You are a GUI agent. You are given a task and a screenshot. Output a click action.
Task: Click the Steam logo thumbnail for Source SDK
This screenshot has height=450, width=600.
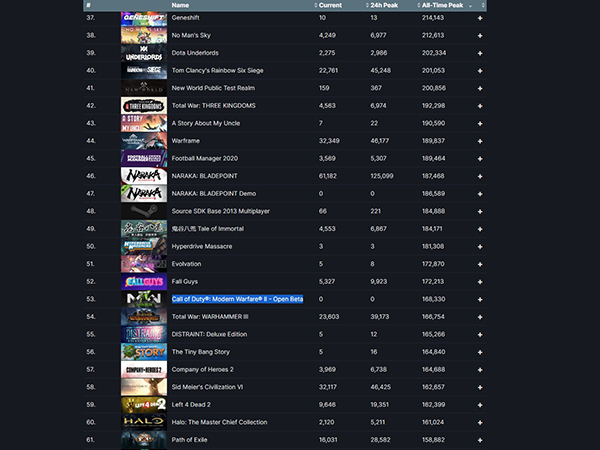click(x=144, y=211)
